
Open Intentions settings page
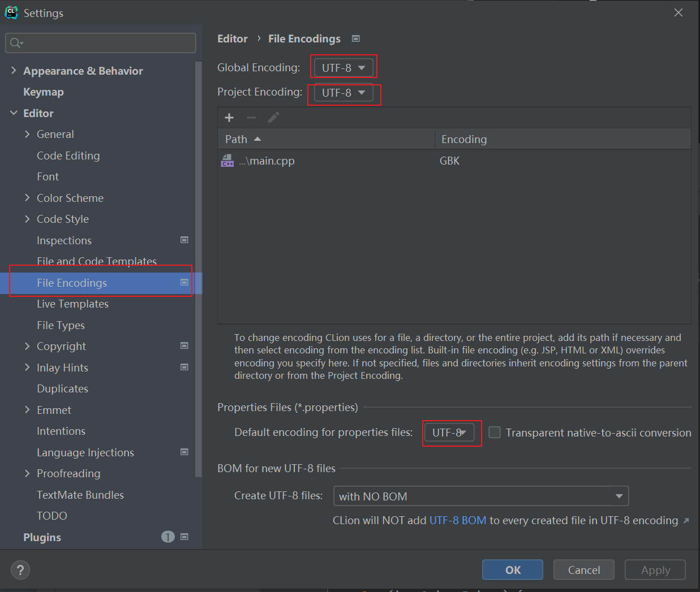61,431
